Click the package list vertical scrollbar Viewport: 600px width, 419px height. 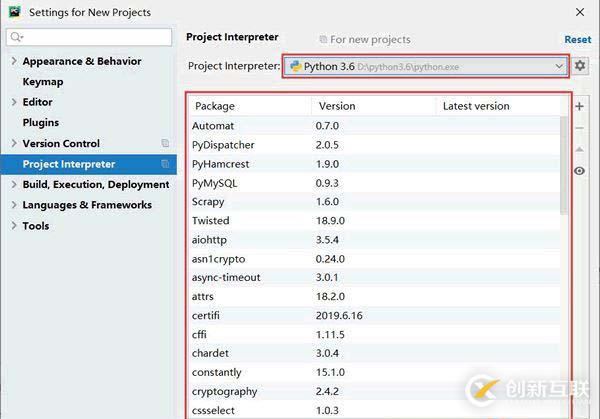[x=564, y=165]
